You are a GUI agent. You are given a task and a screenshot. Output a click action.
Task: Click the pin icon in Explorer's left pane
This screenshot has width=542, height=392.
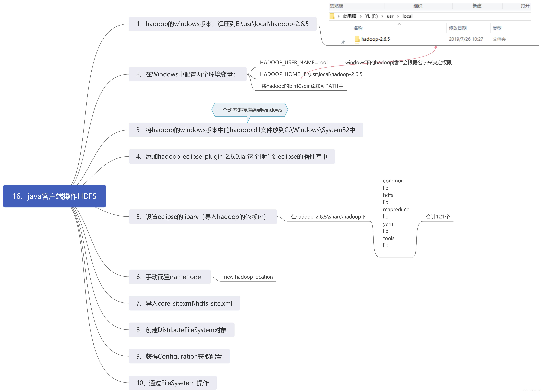pyautogui.click(x=343, y=42)
